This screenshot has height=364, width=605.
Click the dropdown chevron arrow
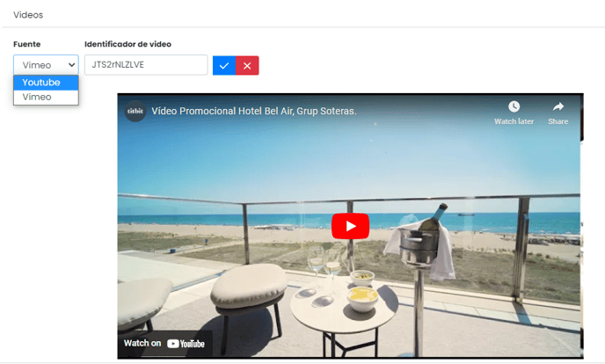tap(71, 65)
